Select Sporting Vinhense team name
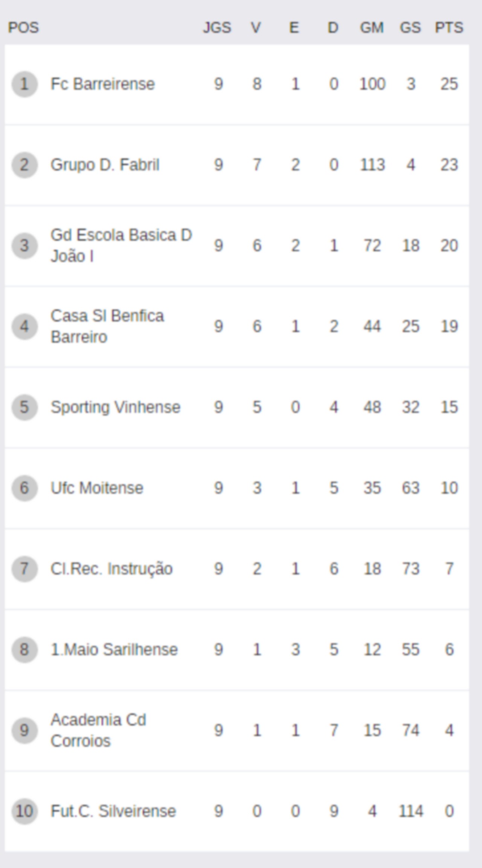 coord(116,407)
